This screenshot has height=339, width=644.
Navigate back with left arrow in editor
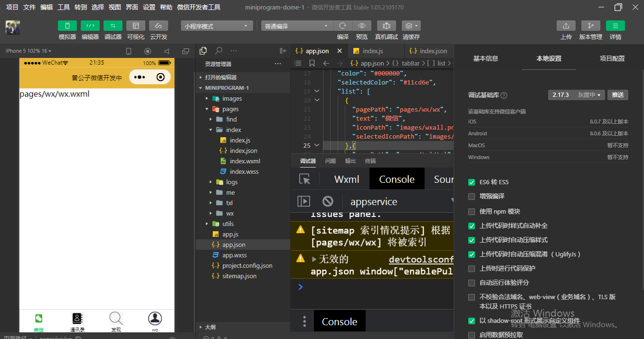326,63
